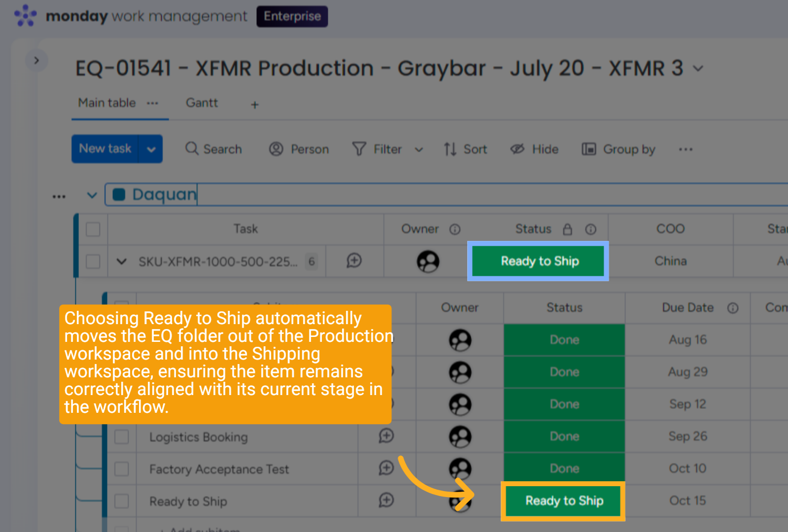Click the monday logo icon
The height and width of the screenshot is (532, 788).
25,16
